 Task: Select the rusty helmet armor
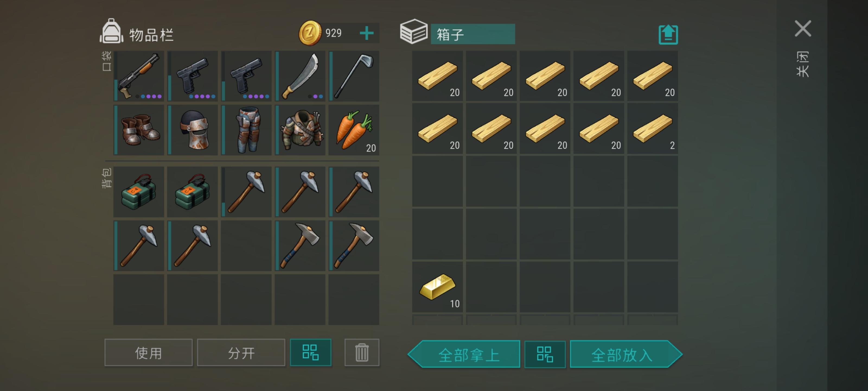tap(193, 130)
